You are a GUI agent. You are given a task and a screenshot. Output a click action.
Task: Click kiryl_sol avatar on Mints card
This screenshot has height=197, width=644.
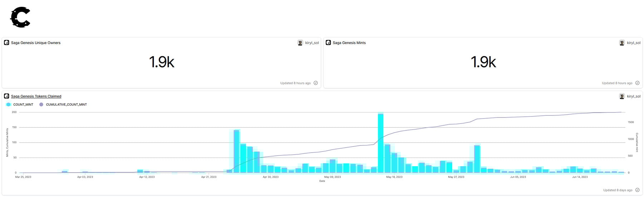point(622,43)
